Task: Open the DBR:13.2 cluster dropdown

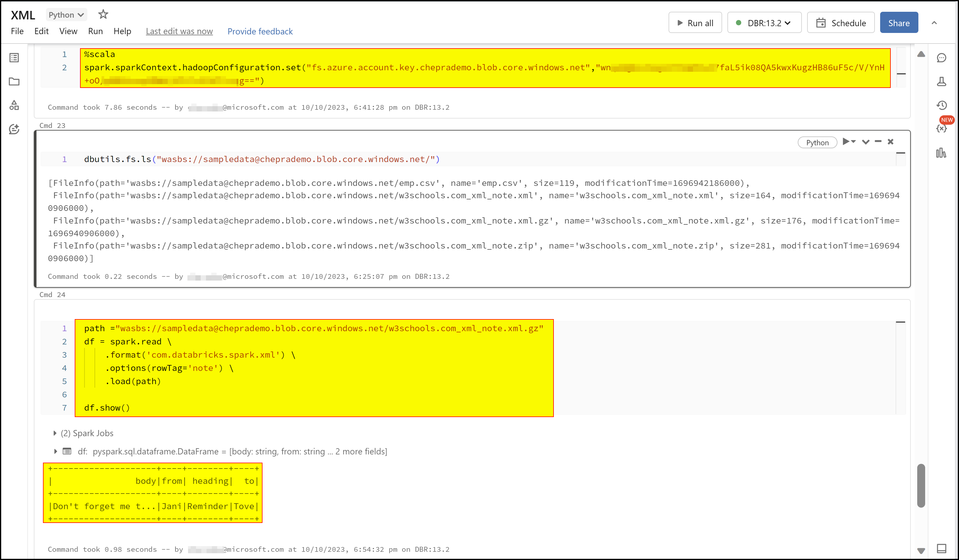Action: pos(764,22)
